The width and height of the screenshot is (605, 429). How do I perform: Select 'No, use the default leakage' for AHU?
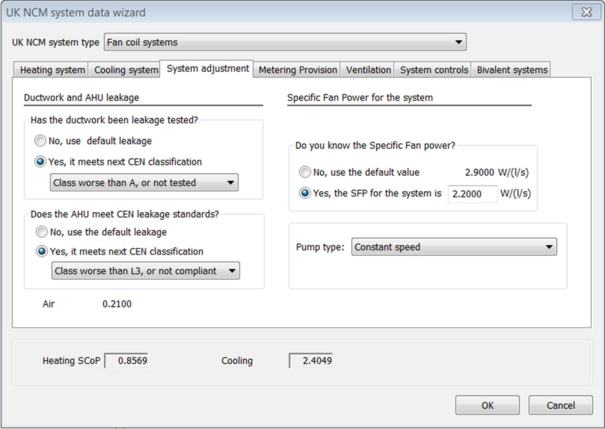coord(41,232)
